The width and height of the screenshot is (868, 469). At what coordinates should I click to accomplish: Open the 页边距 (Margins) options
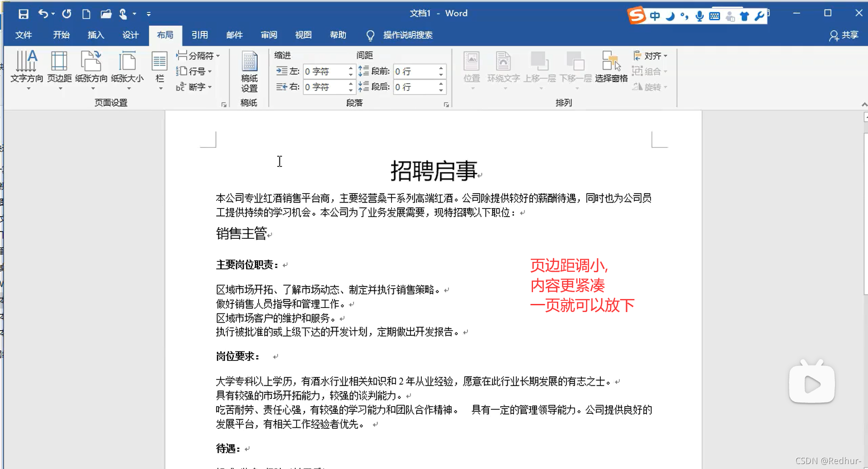(59, 70)
